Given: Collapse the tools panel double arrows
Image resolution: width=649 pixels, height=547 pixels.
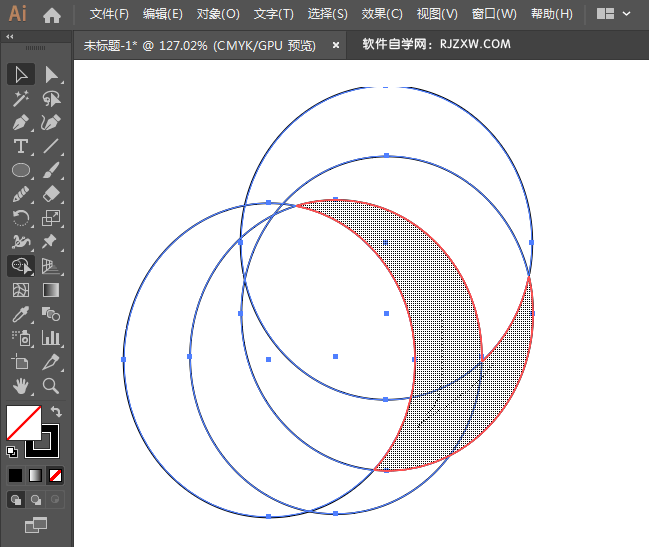Looking at the screenshot, I should click(x=10, y=36).
